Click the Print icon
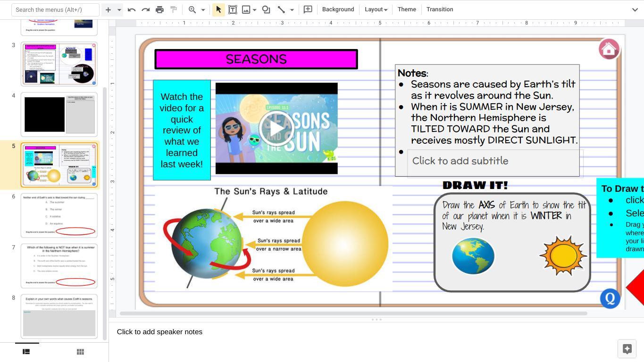This screenshot has height=362, width=644. (x=159, y=9)
